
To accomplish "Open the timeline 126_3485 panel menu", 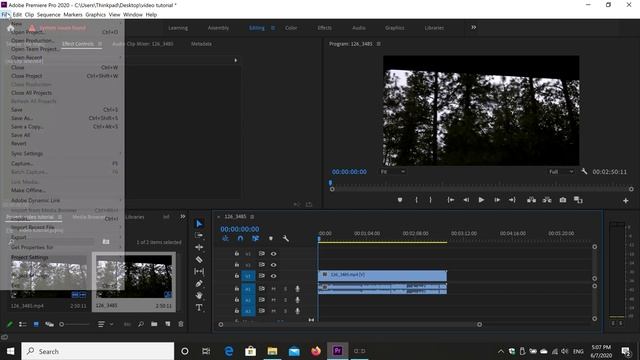I will coord(252,217).
